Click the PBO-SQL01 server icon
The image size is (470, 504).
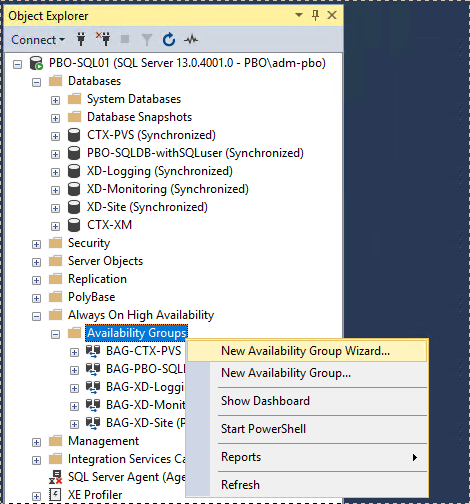pos(36,63)
